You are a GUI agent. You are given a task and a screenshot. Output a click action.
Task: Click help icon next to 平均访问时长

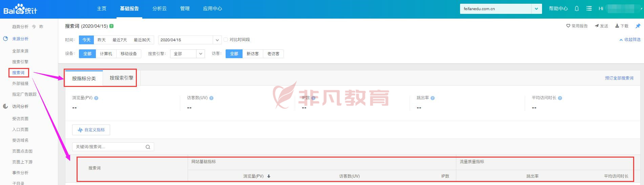pos(560,98)
